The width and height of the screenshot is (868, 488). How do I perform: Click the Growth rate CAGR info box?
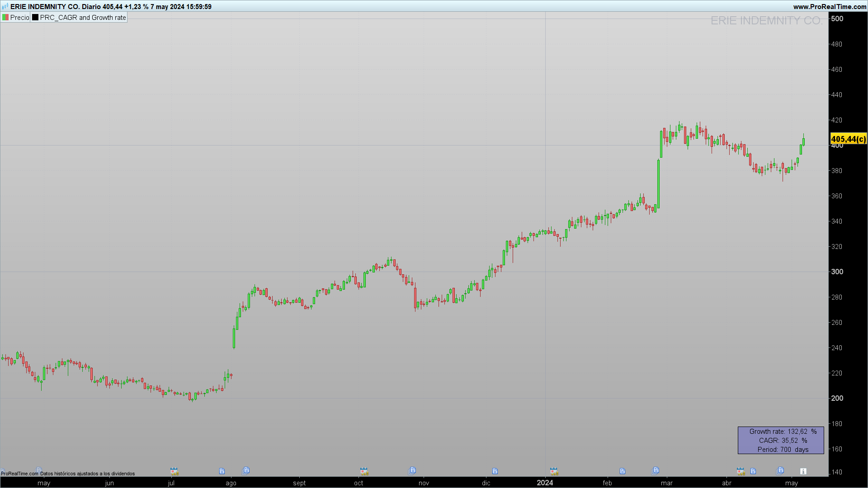[781, 440]
